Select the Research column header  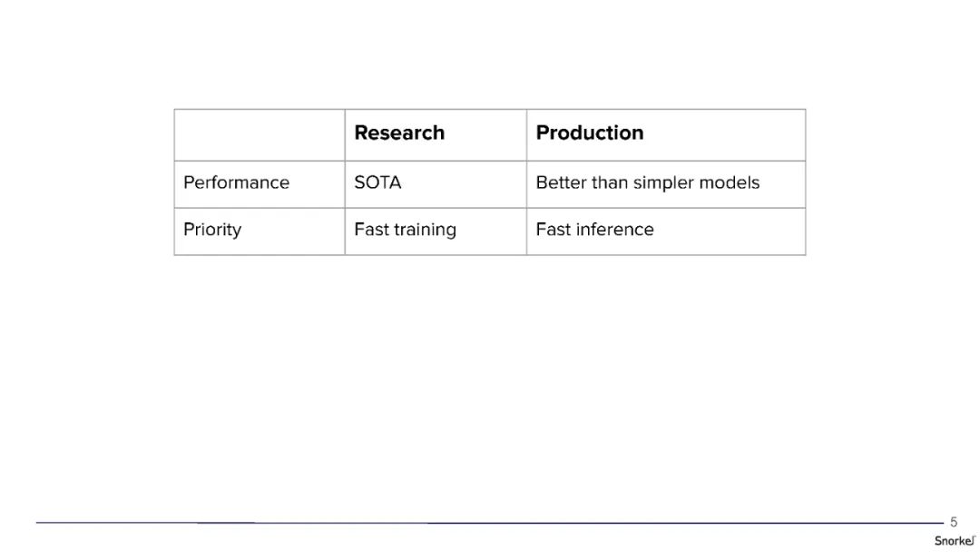click(x=399, y=133)
